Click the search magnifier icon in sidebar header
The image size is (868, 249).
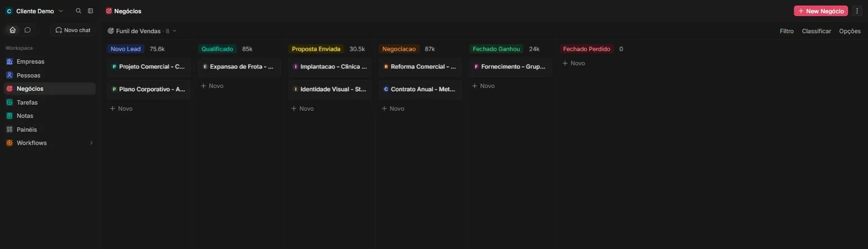click(x=79, y=11)
